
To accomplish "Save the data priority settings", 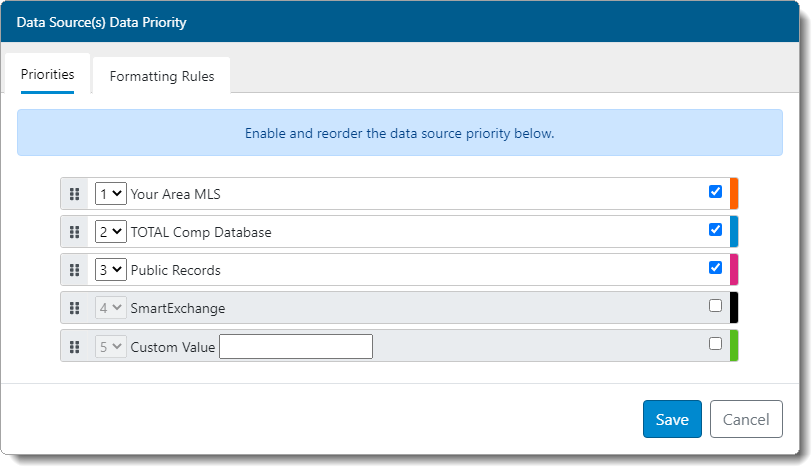I will click(x=672, y=419).
